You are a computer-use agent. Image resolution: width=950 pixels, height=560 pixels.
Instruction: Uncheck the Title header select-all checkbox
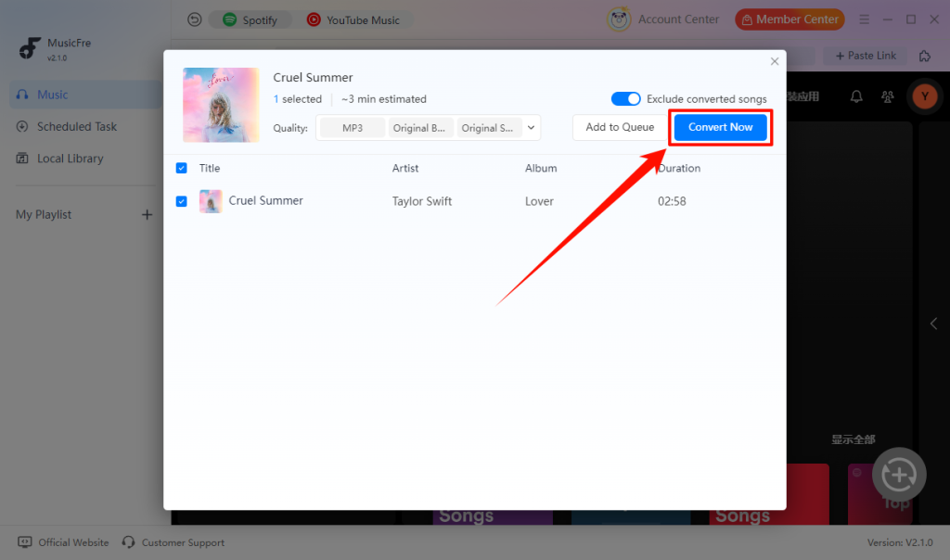pyautogui.click(x=181, y=168)
